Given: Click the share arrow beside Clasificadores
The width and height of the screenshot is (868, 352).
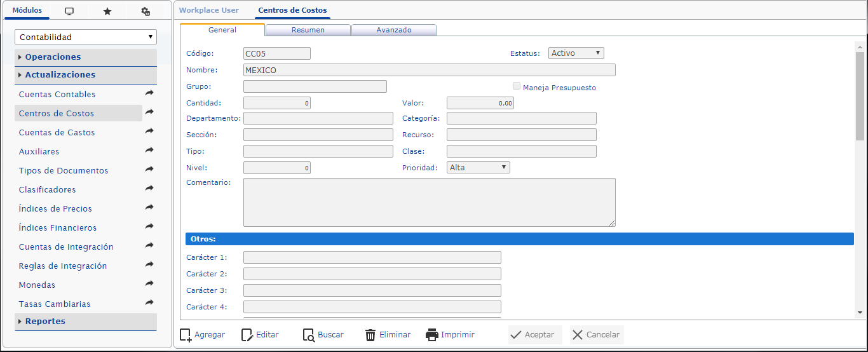Looking at the screenshot, I should tap(149, 189).
